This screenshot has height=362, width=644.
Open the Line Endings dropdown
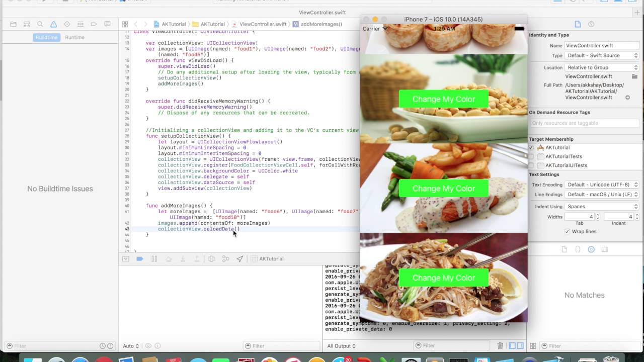602,195
